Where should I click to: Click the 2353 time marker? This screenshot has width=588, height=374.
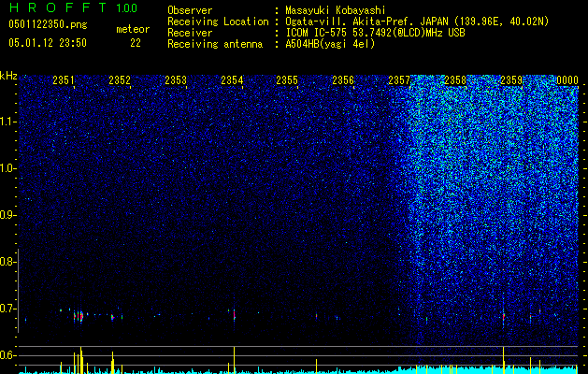pos(176,80)
